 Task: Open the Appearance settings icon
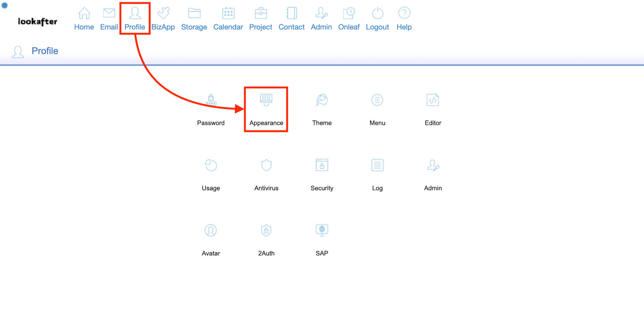pos(266,100)
